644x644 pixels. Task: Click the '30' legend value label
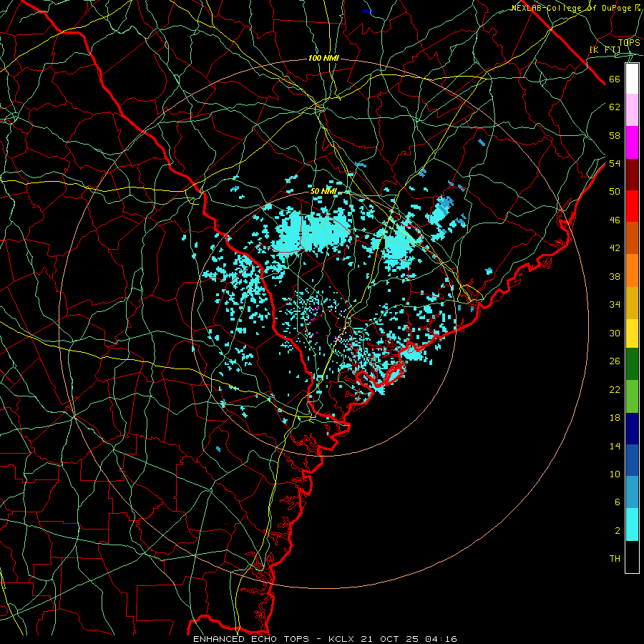pyautogui.click(x=615, y=333)
